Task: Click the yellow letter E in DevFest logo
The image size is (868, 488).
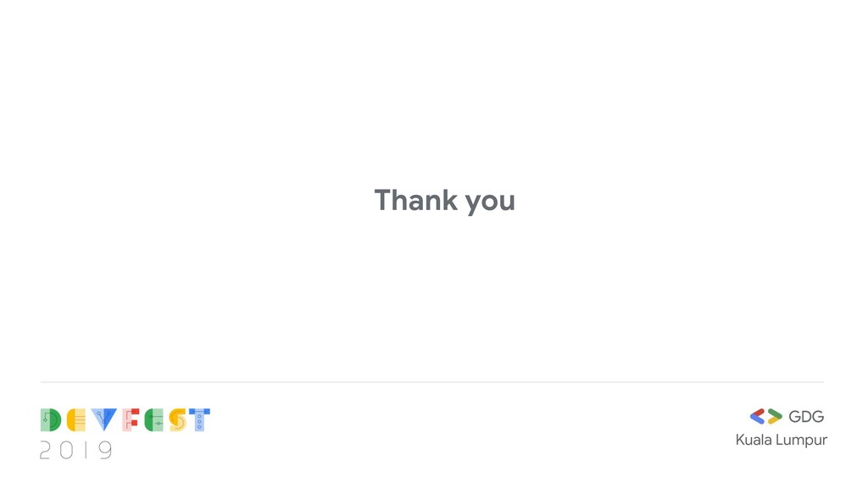Action: (x=76, y=420)
